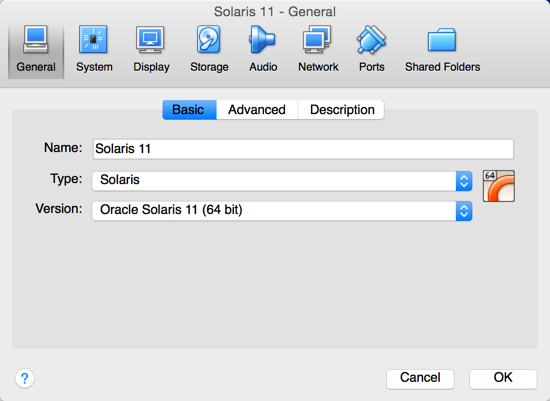This screenshot has width=550, height=401.
Task: Switch to the Basic tab
Action: click(189, 110)
